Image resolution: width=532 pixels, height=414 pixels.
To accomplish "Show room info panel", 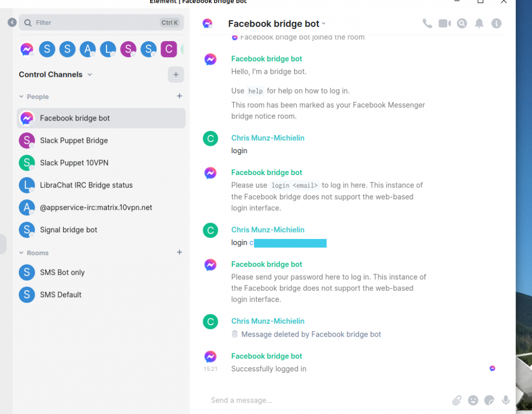I will [496, 23].
